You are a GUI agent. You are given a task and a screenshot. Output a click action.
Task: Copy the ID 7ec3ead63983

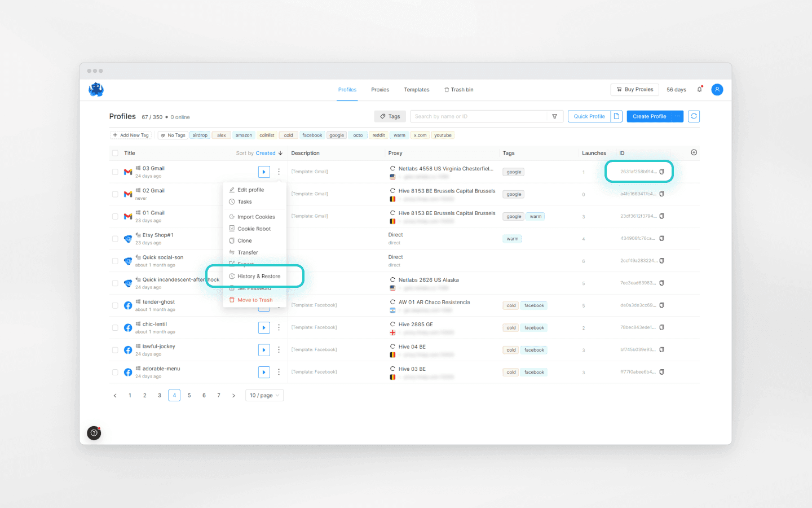point(662,283)
